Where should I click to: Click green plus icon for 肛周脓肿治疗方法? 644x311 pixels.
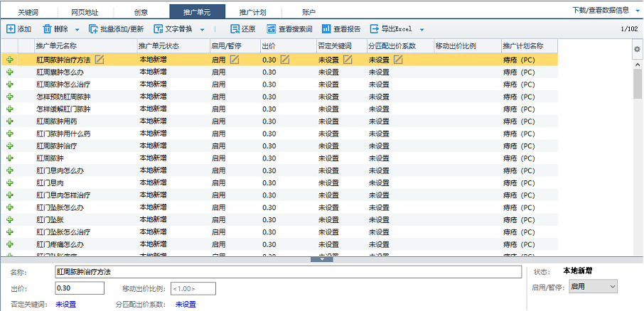tap(10, 60)
